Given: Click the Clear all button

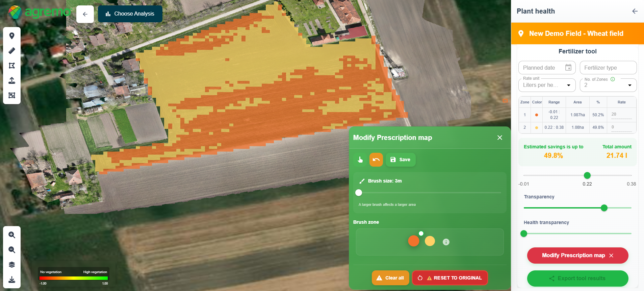Looking at the screenshot, I should [x=390, y=278].
